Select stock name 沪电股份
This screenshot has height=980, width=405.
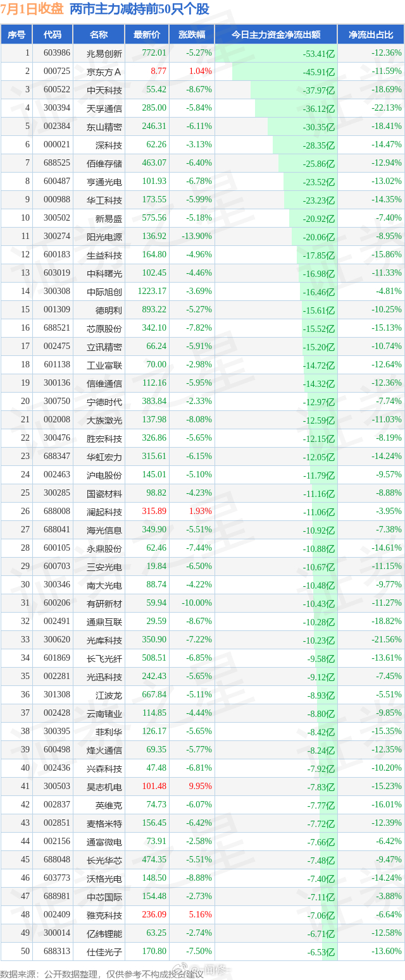[104, 475]
